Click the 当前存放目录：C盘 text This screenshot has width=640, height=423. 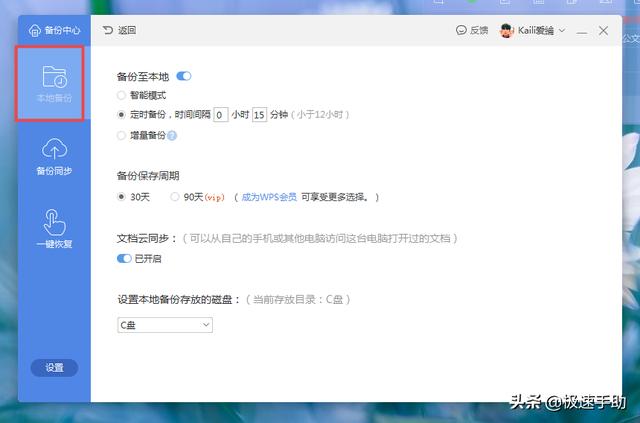tap(298, 300)
